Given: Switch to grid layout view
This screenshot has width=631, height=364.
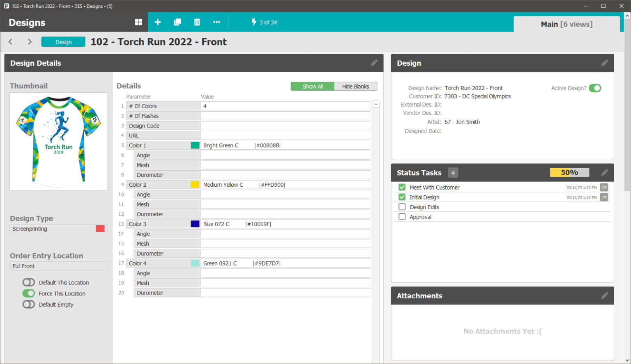Looking at the screenshot, I should (138, 22).
